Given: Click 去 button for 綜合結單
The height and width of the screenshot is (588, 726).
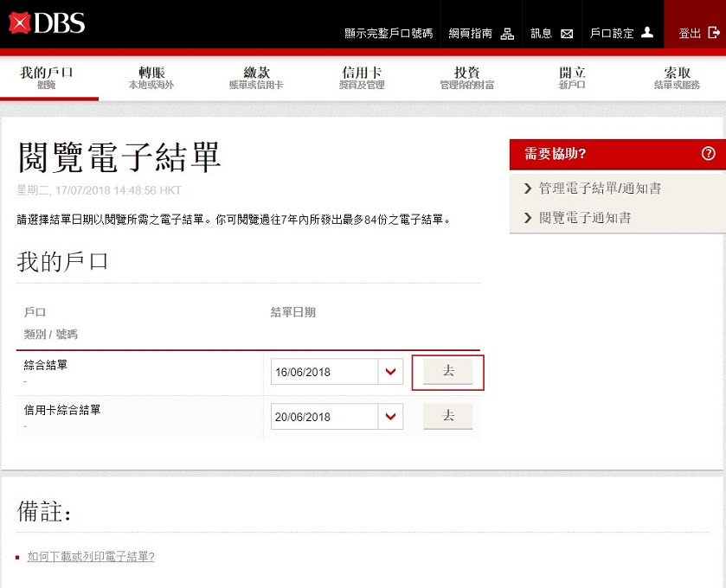Looking at the screenshot, I should pos(447,371).
